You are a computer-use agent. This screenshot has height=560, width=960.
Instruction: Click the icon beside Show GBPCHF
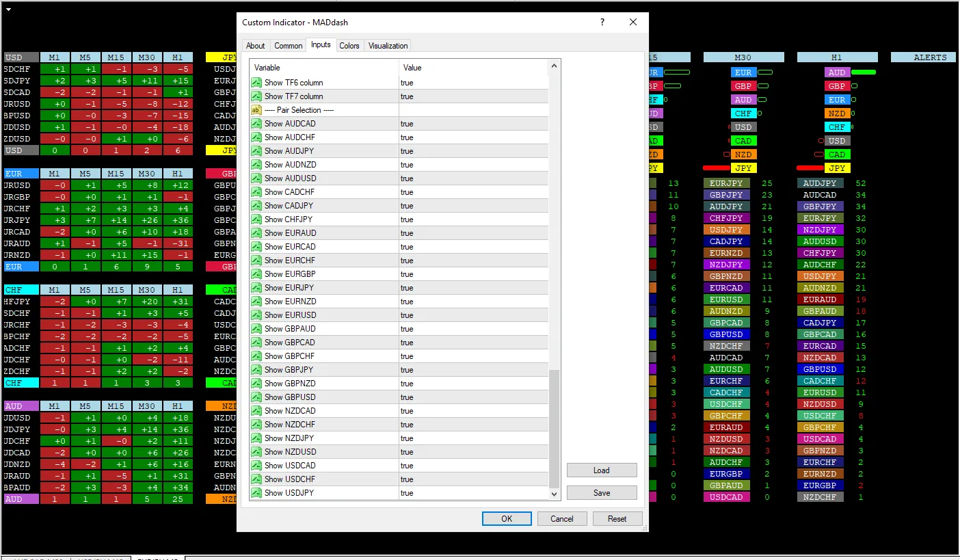click(x=256, y=356)
